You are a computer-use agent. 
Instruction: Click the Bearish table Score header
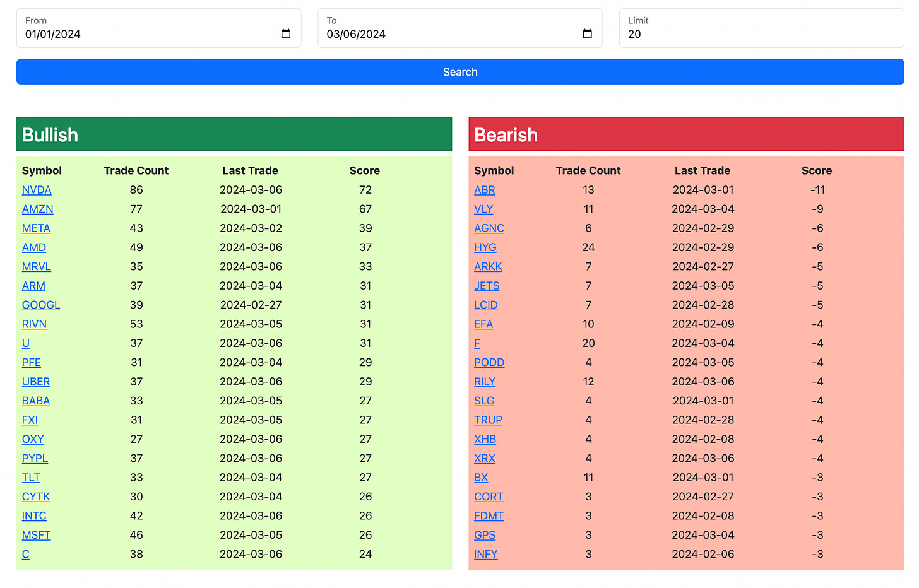point(817,170)
